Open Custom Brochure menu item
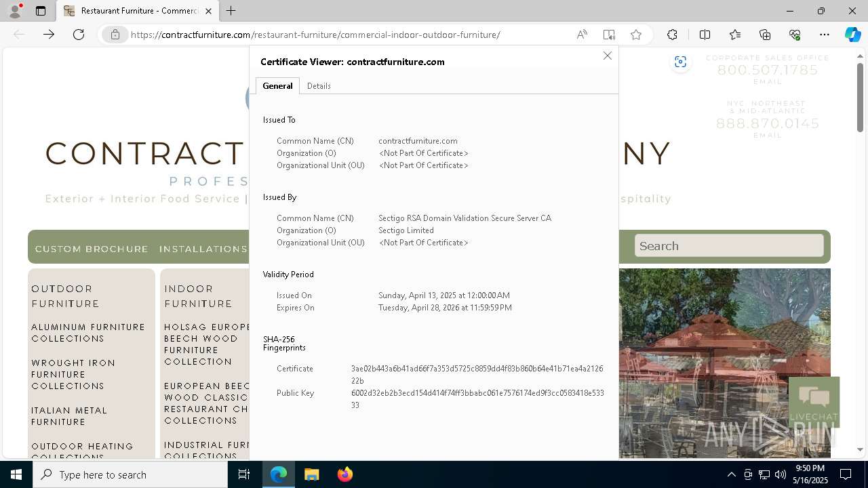This screenshot has height=488, width=868. 92,249
